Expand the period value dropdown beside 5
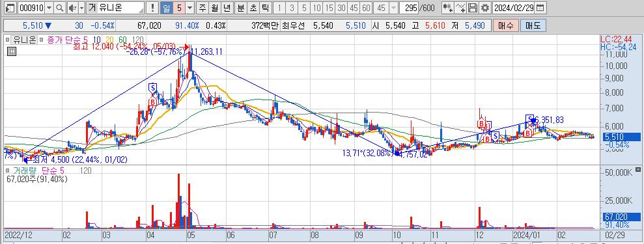 [x=189, y=8]
